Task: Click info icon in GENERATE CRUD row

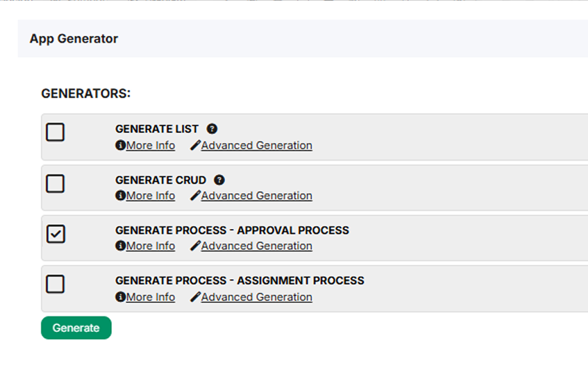Action: (120, 196)
